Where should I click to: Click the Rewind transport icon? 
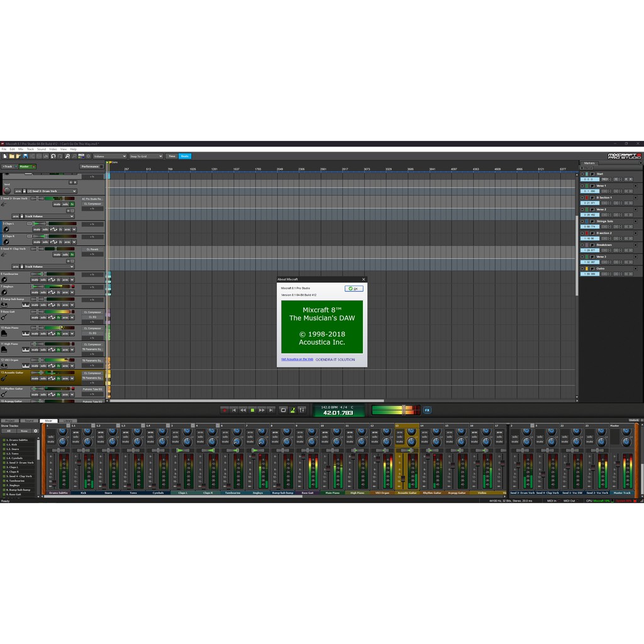[x=243, y=410]
